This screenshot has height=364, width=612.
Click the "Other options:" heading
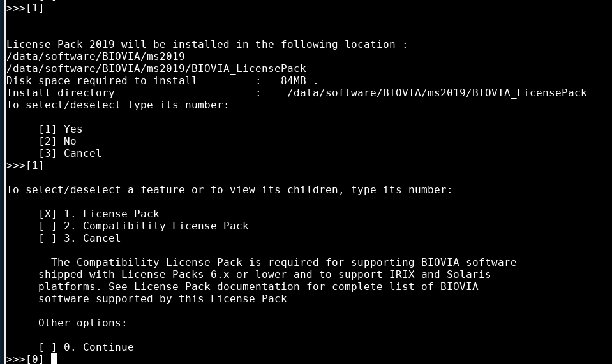(83, 323)
